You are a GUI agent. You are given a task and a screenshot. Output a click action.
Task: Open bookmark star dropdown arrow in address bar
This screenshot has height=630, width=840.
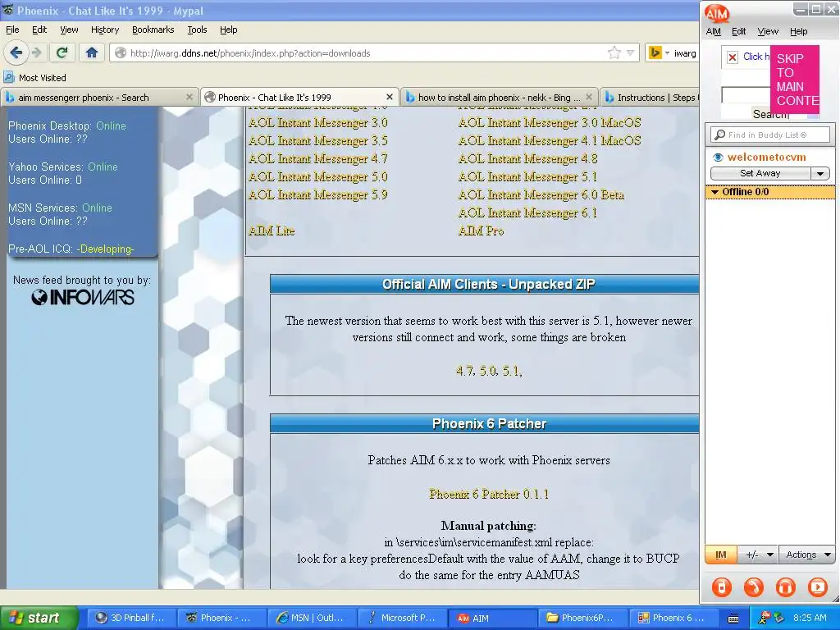pyautogui.click(x=631, y=52)
